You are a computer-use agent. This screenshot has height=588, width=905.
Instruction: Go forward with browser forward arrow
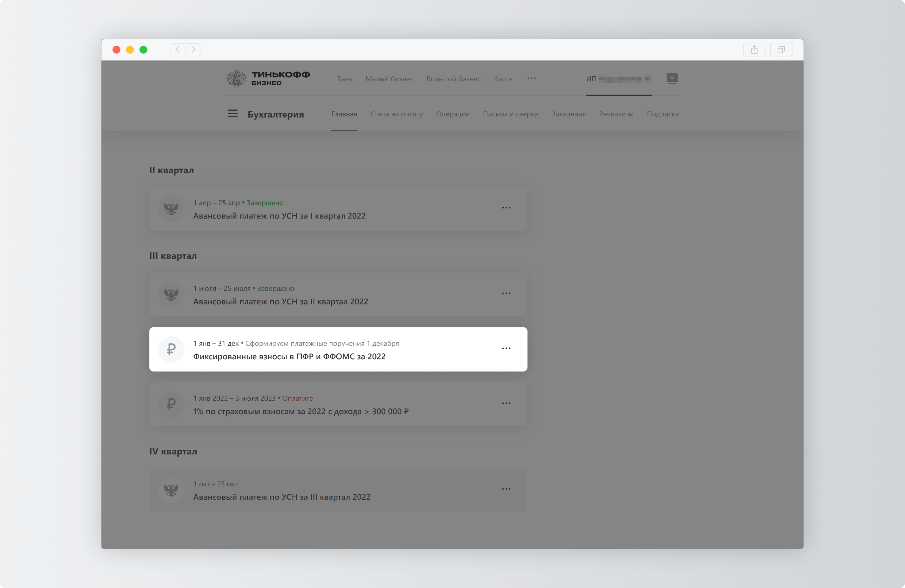[x=193, y=50]
